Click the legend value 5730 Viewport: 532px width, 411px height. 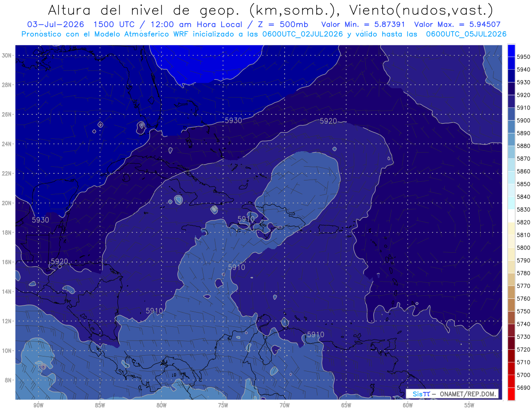(524, 337)
